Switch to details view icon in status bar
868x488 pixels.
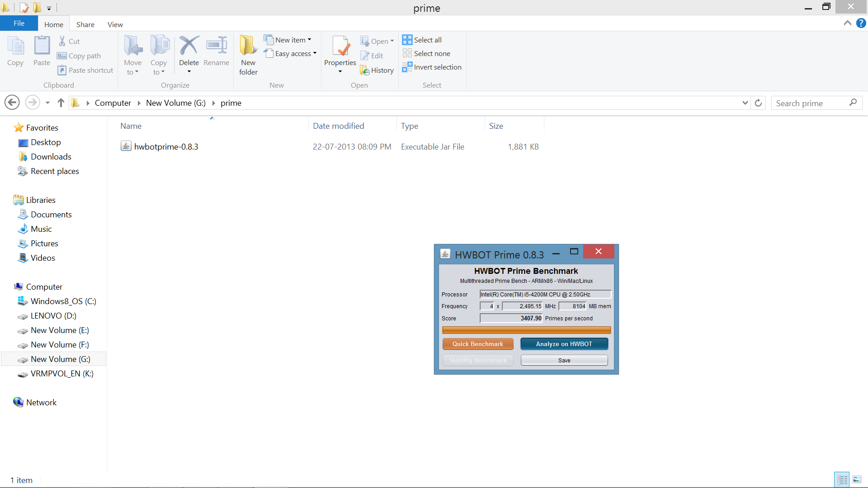tap(842, 479)
